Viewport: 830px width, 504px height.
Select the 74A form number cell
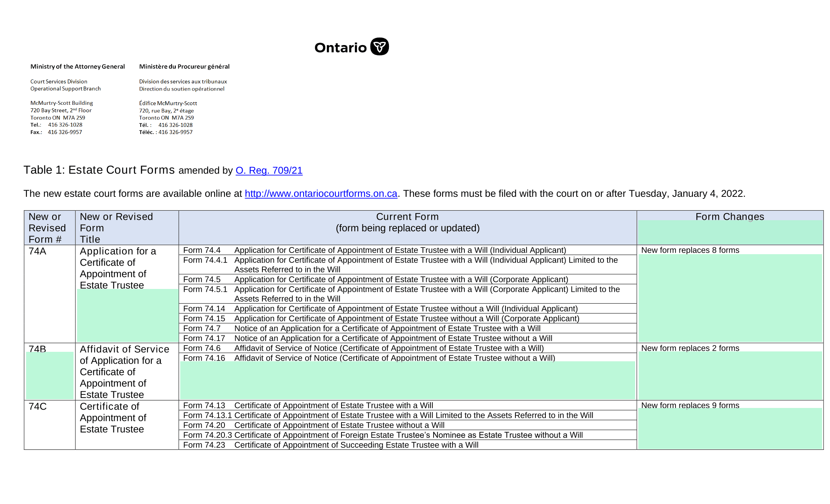(x=50, y=294)
